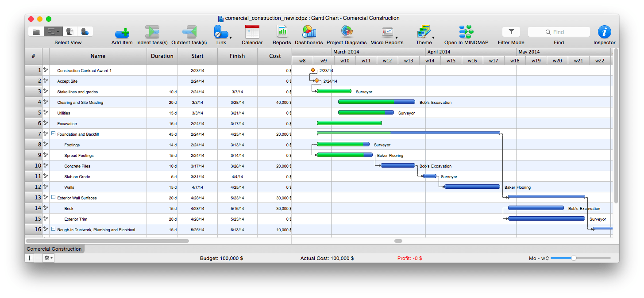Select the Outdent task(s) icon

tap(189, 32)
